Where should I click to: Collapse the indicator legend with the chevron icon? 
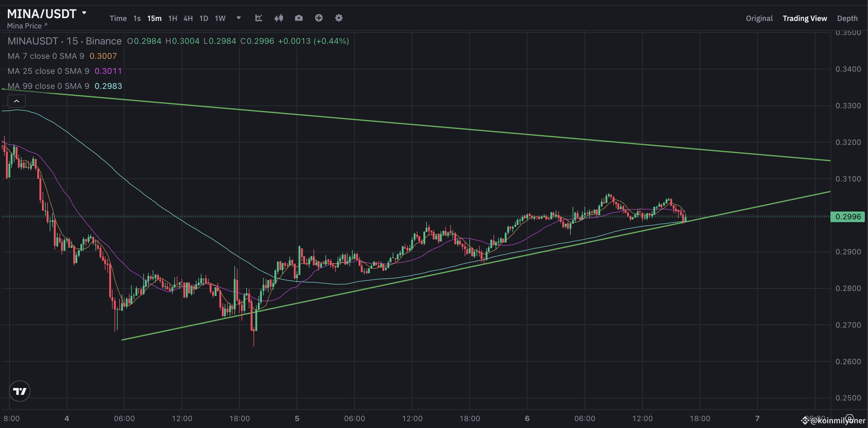point(16,101)
